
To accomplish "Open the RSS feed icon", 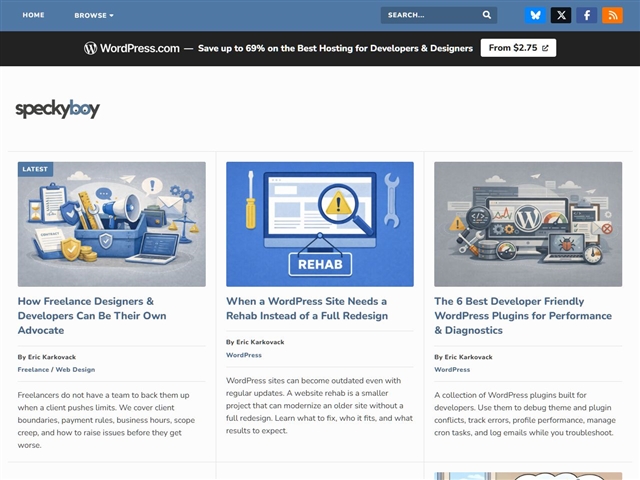I will tap(612, 15).
